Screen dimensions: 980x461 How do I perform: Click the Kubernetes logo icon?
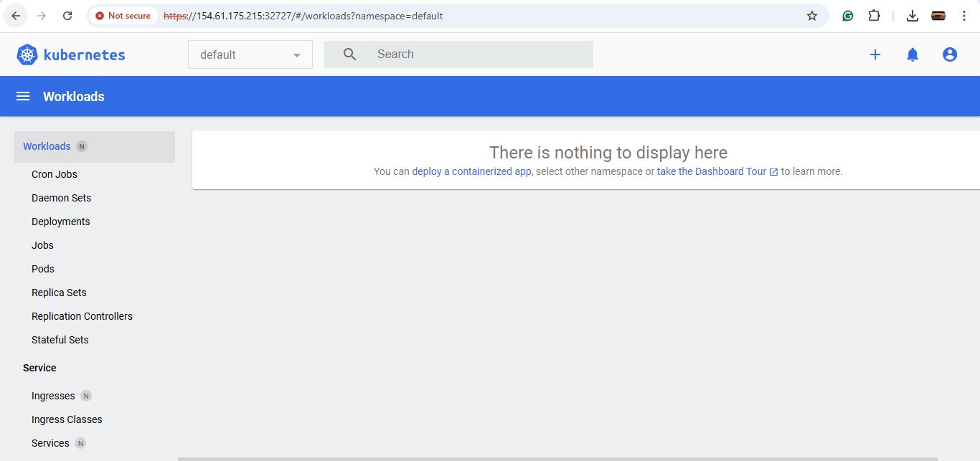pyautogui.click(x=27, y=54)
